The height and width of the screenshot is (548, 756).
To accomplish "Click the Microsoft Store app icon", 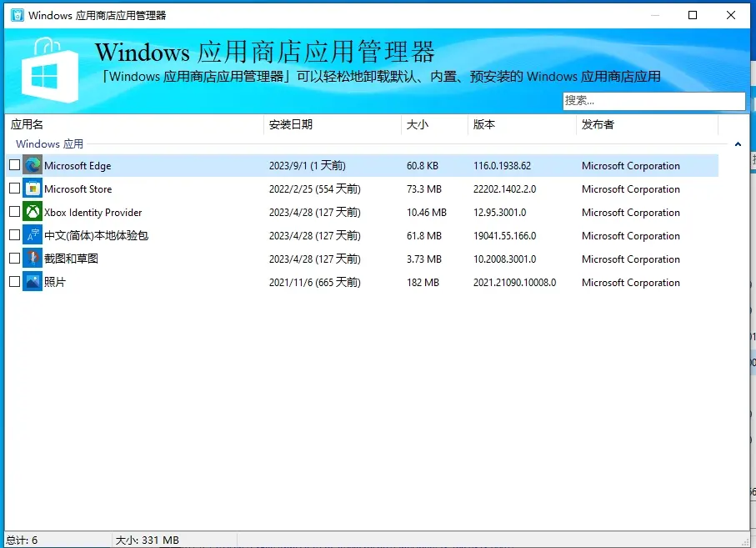I will coord(33,189).
